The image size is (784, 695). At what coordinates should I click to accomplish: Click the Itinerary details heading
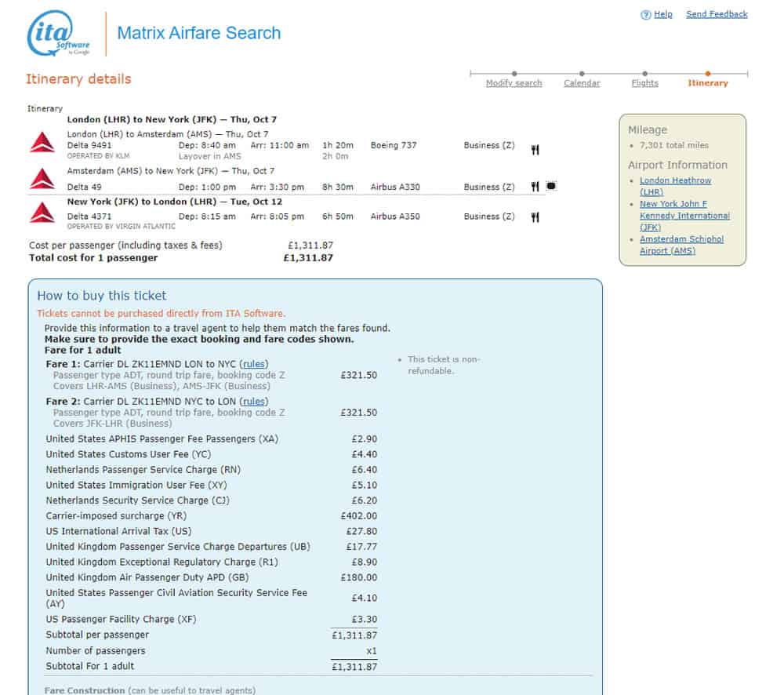pos(78,79)
